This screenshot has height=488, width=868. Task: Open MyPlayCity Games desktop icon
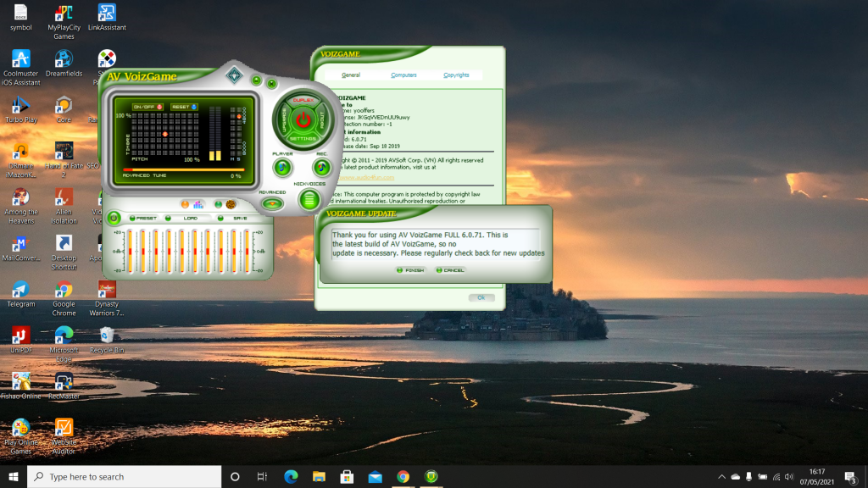coord(64,21)
